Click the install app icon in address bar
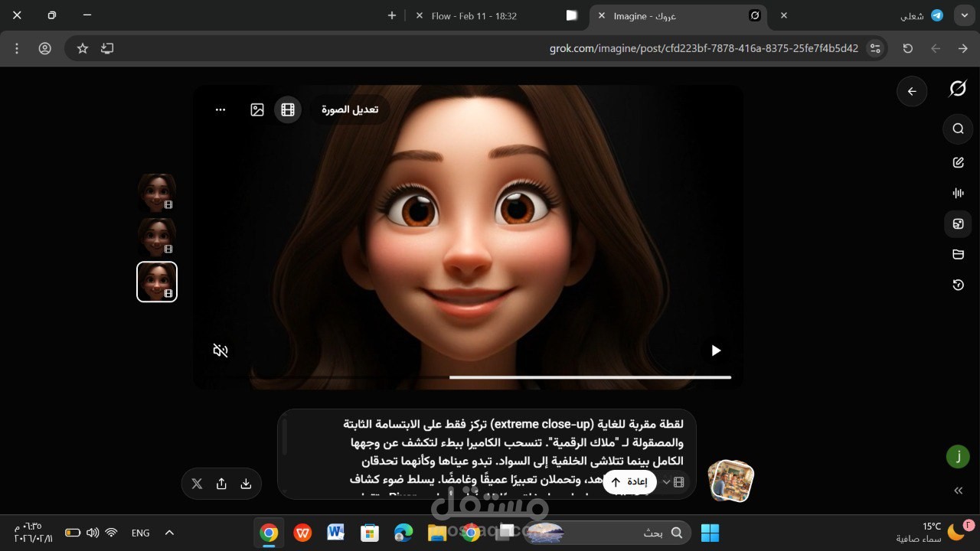The height and width of the screenshot is (551, 980). tap(107, 48)
